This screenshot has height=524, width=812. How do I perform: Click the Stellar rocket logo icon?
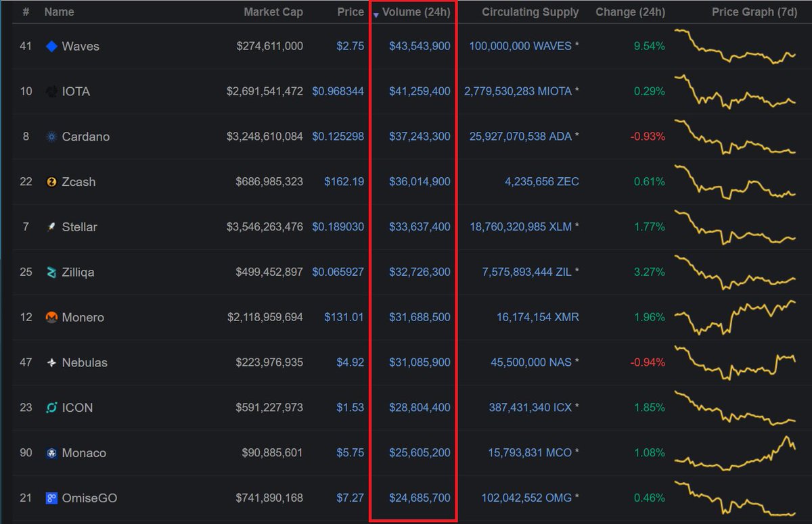51,227
